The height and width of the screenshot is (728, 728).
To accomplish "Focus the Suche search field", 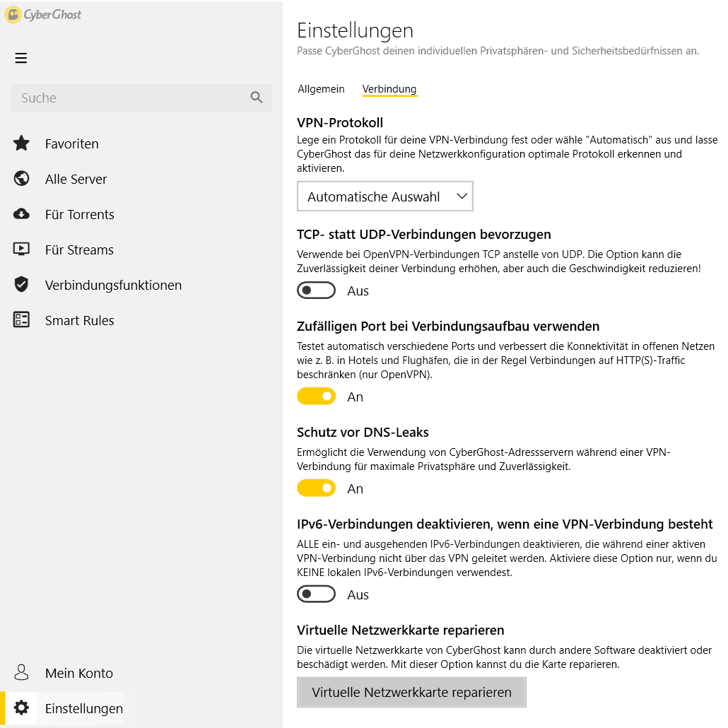I will tap(141, 98).
